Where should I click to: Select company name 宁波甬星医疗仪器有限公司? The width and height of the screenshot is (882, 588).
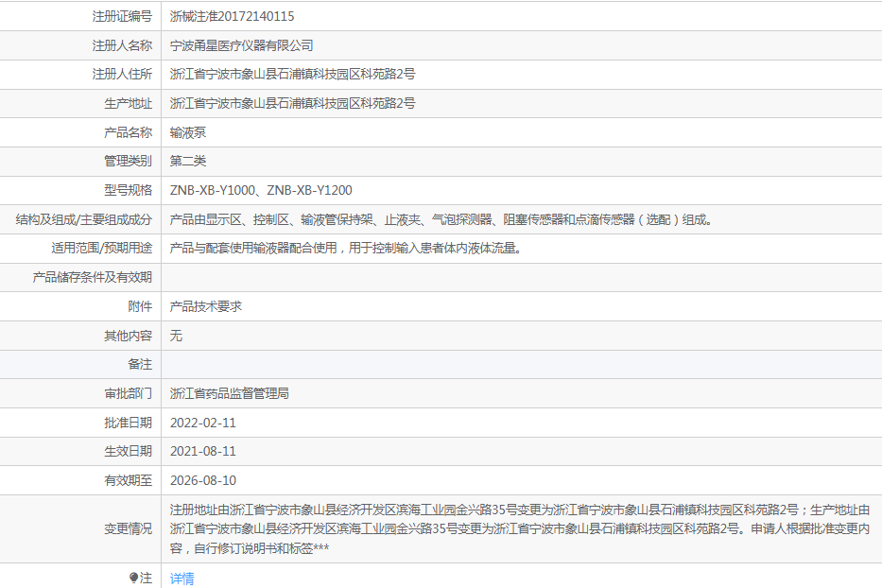tap(241, 45)
